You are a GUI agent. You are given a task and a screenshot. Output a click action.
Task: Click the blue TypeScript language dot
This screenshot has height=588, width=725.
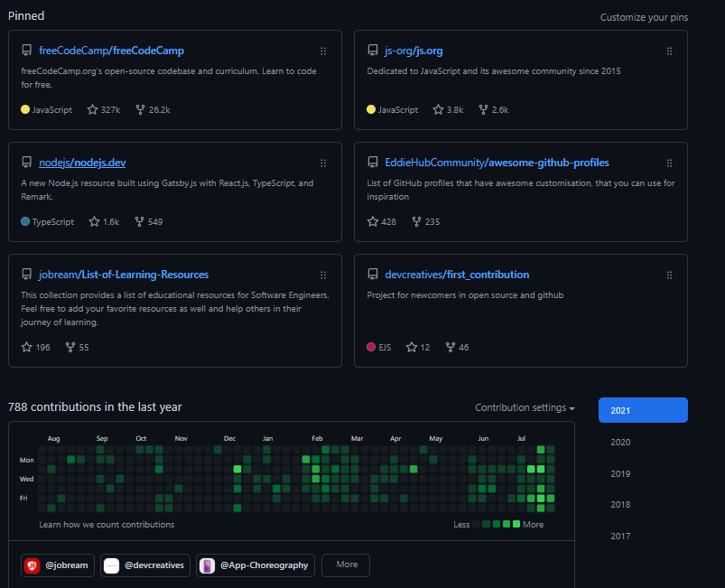25,221
